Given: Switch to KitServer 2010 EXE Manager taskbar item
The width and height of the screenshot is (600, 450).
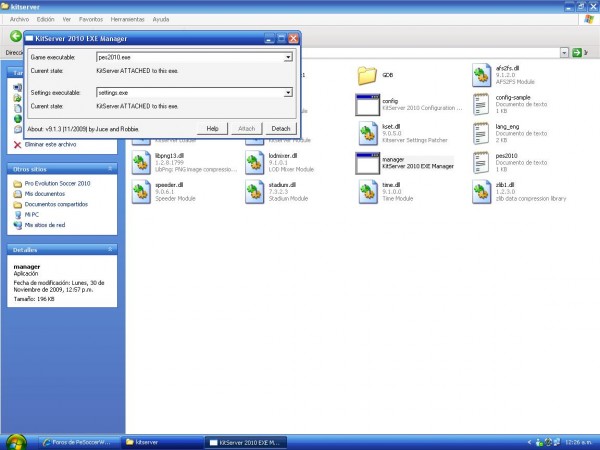Looking at the screenshot, I should coord(246,442).
